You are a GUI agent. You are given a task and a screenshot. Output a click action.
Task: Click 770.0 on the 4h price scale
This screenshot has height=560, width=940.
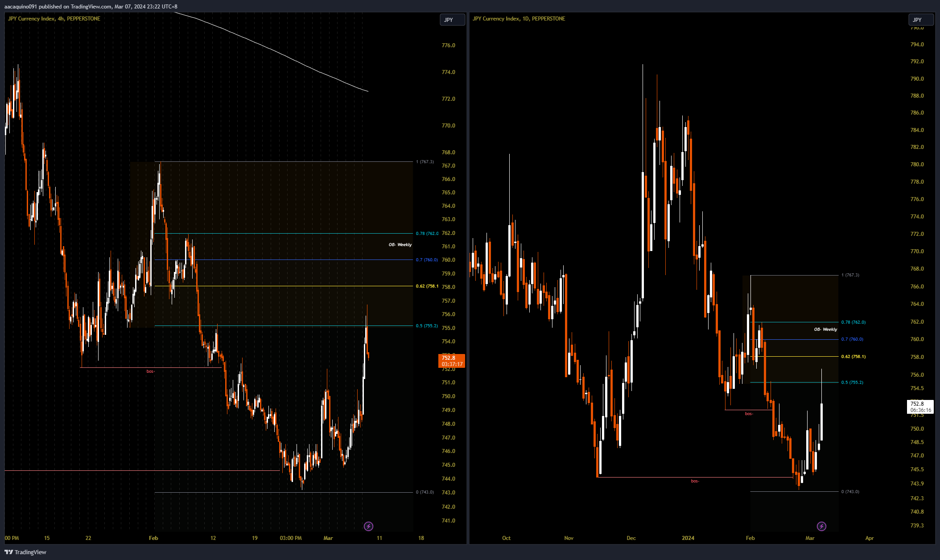[448, 126]
